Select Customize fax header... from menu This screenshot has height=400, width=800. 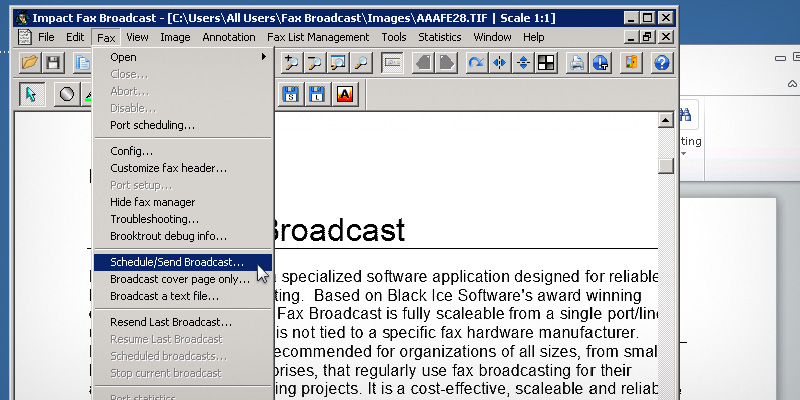pos(168,168)
